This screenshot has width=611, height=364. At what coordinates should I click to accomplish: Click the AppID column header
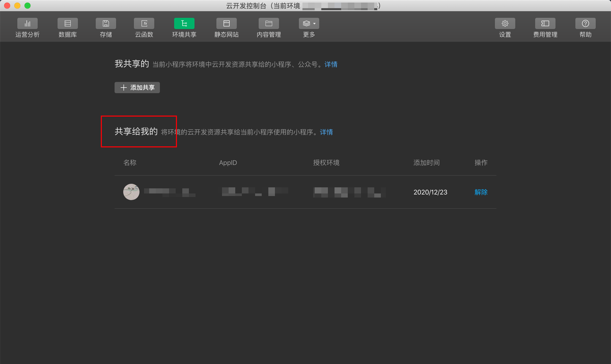click(228, 163)
